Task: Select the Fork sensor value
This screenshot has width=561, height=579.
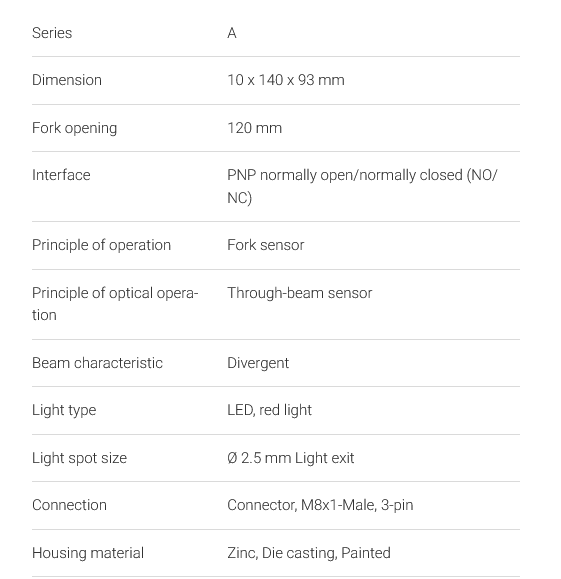Action: tap(266, 245)
